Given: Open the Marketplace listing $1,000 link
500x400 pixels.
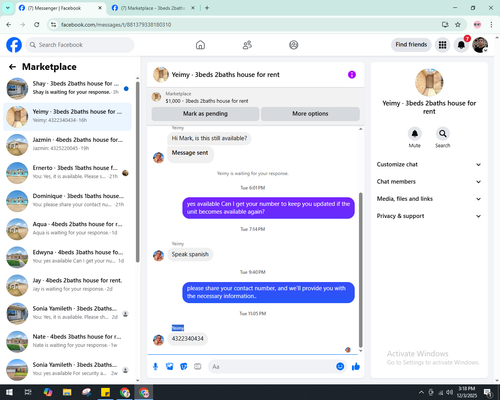Looking at the screenshot, I should point(207,101).
